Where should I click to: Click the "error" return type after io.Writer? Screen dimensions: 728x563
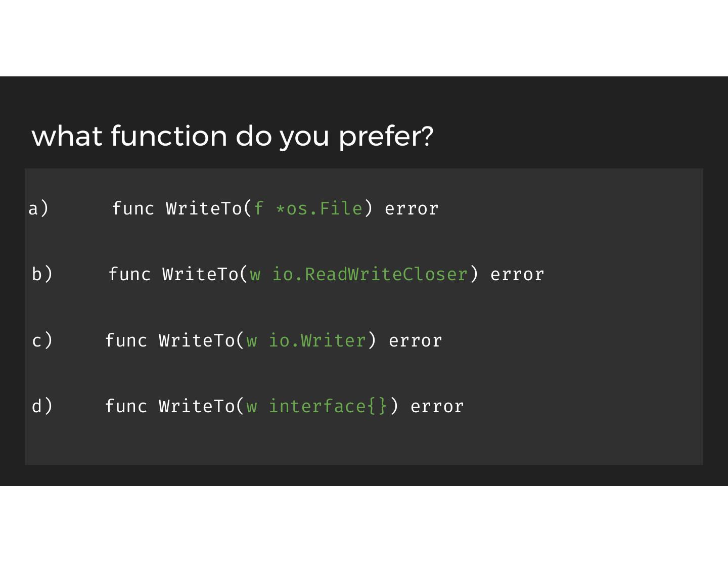[415, 340]
